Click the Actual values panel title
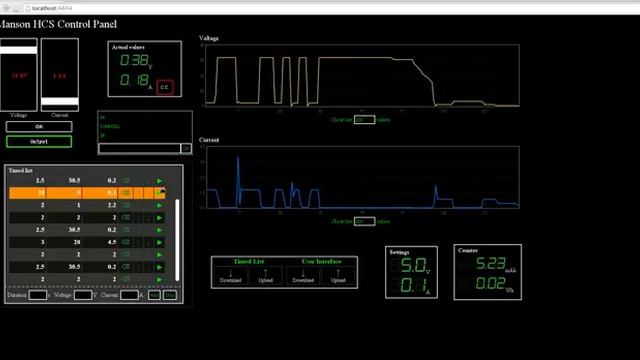Image resolution: width=640 pixels, height=360 pixels. 128,47
